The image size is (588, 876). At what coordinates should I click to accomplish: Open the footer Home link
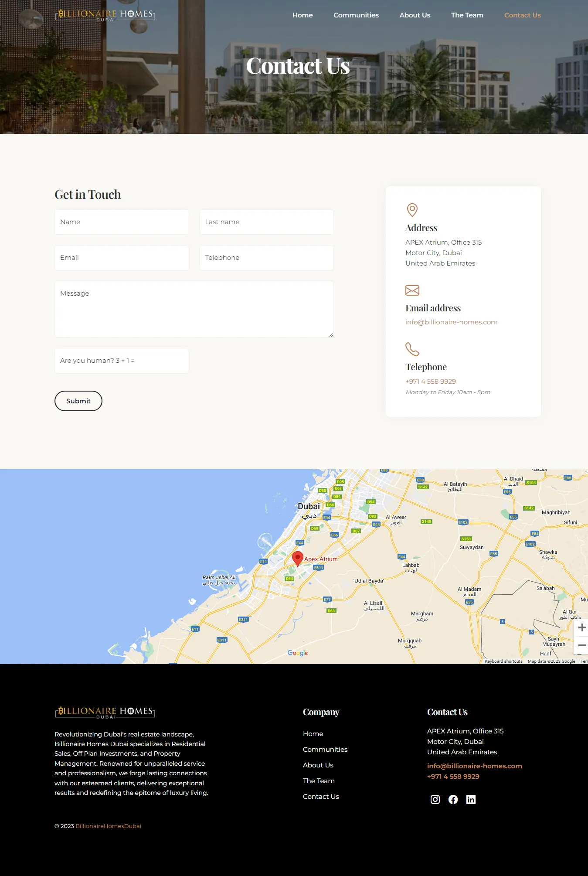[x=313, y=734]
